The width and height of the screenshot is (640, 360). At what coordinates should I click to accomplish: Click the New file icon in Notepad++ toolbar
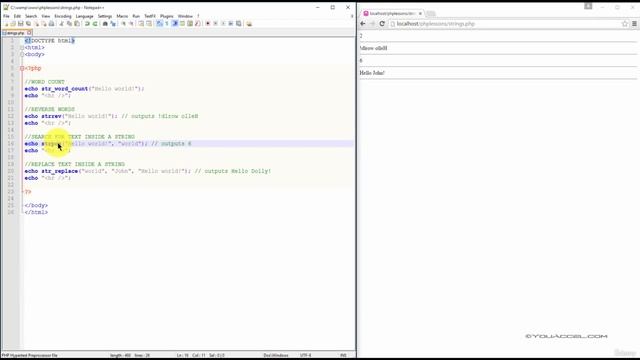coord(7,24)
